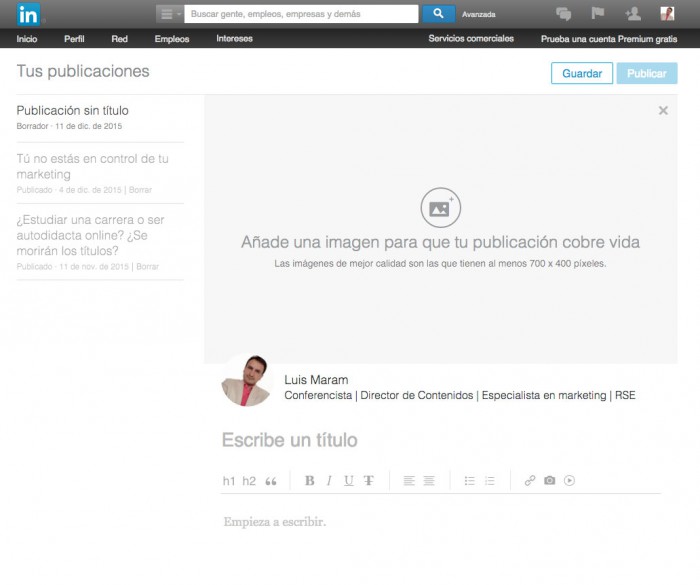Image resolution: width=700 pixels, height=585 pixels.
Task: Toggle underline formatting
Action: 349,481
